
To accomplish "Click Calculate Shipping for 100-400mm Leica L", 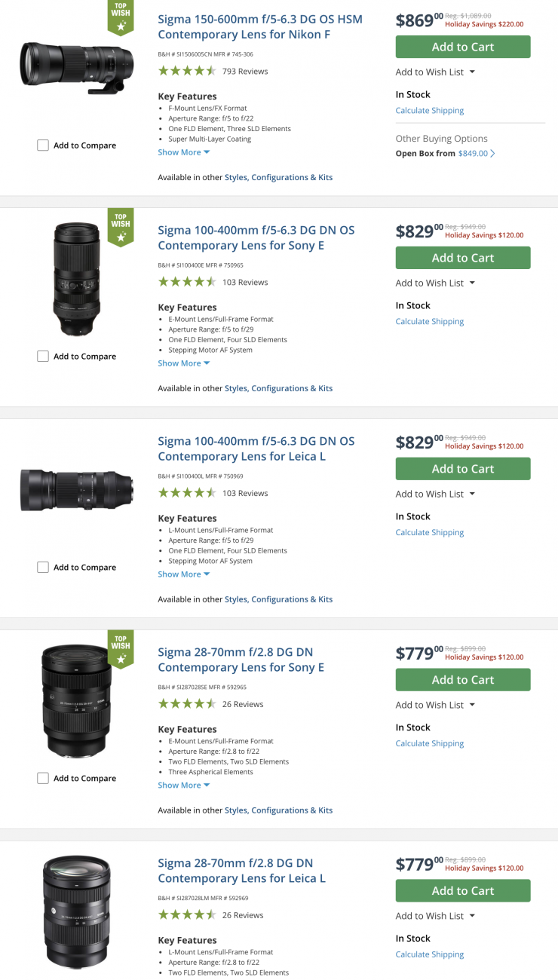I will click(x=429, y=532).
